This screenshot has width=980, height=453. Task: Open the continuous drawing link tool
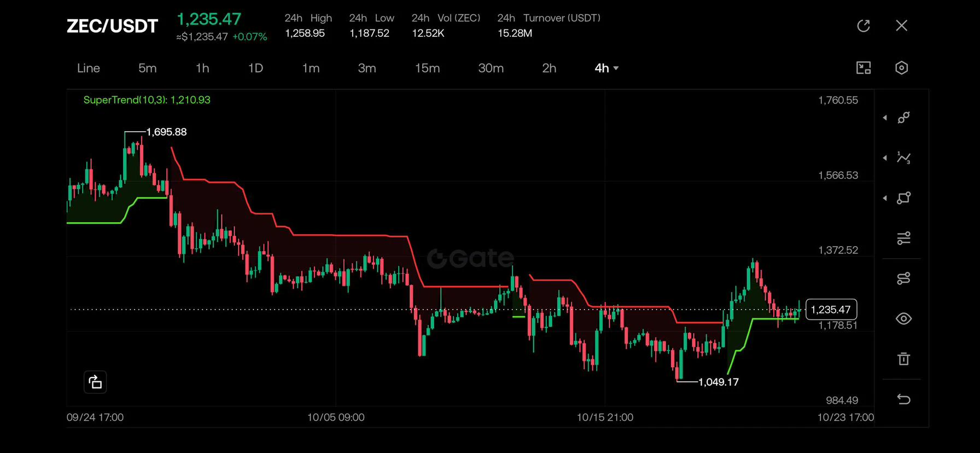click(x=904, y=278)
